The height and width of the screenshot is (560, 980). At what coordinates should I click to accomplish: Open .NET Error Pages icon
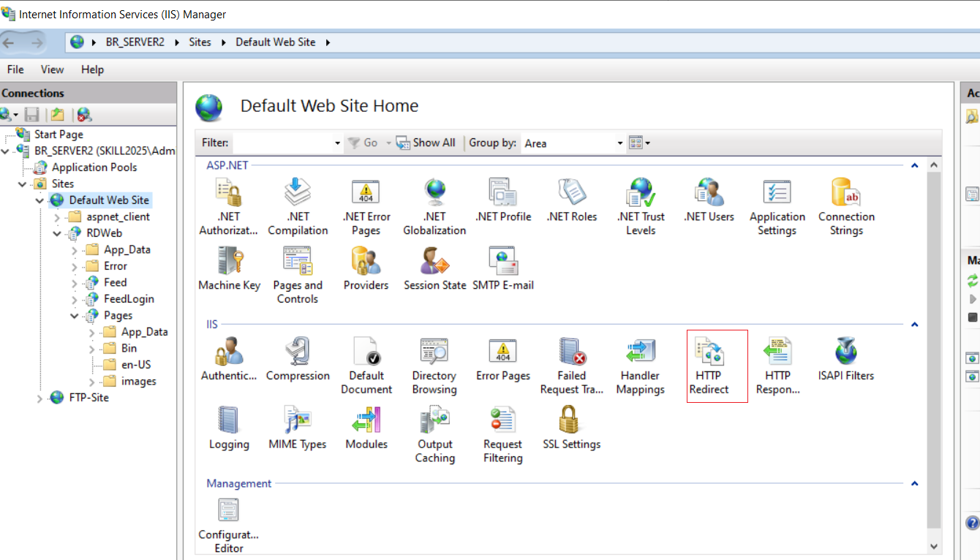(366, 207)
